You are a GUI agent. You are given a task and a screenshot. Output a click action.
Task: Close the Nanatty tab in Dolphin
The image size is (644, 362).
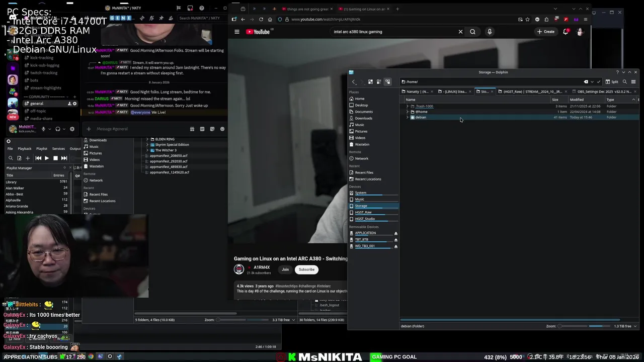coord(432,92)
